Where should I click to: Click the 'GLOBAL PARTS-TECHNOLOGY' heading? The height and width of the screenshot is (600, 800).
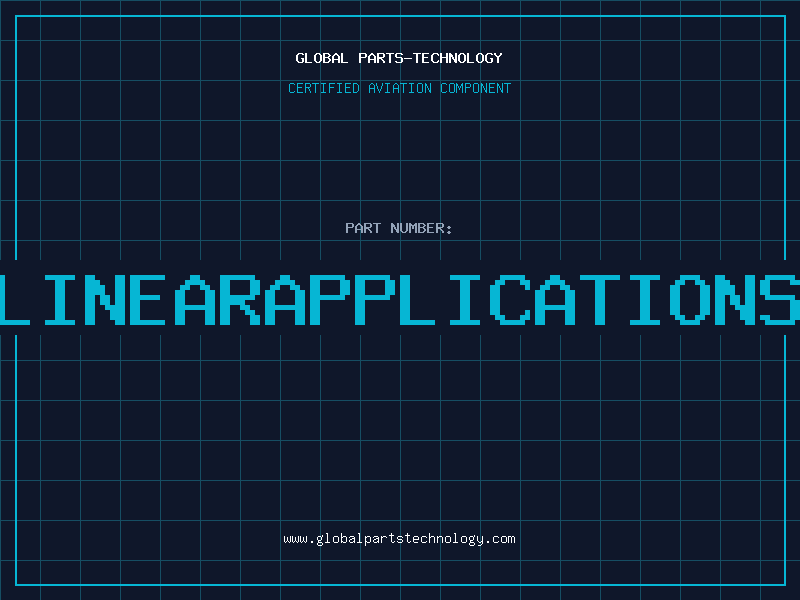(399, 58)
